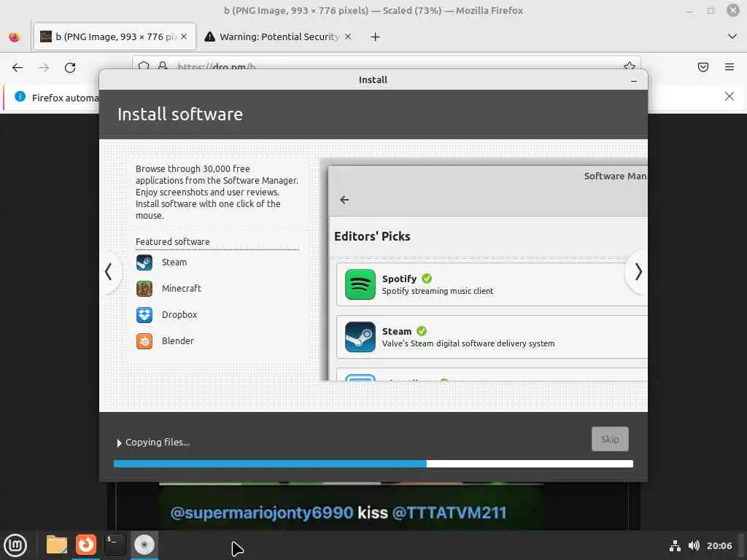This screenshot has height=560, width=747.
Task: Click the Blender icon in Featured software
Action: coord(144,341)
